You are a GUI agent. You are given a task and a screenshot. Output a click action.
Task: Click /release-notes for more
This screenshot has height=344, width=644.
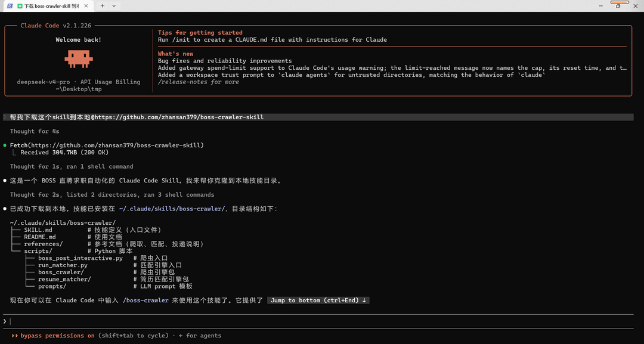pos(199,82)
